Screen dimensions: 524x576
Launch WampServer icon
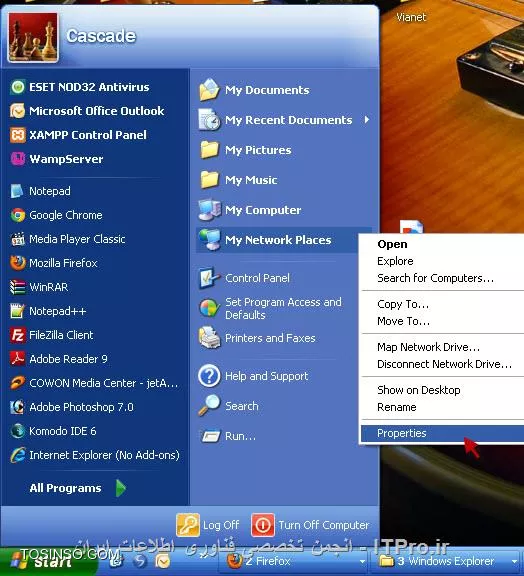point(17,159)
